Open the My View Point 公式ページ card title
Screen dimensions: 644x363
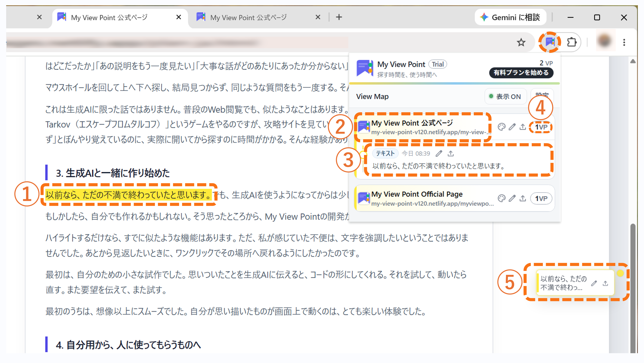[x=412, y=123]
